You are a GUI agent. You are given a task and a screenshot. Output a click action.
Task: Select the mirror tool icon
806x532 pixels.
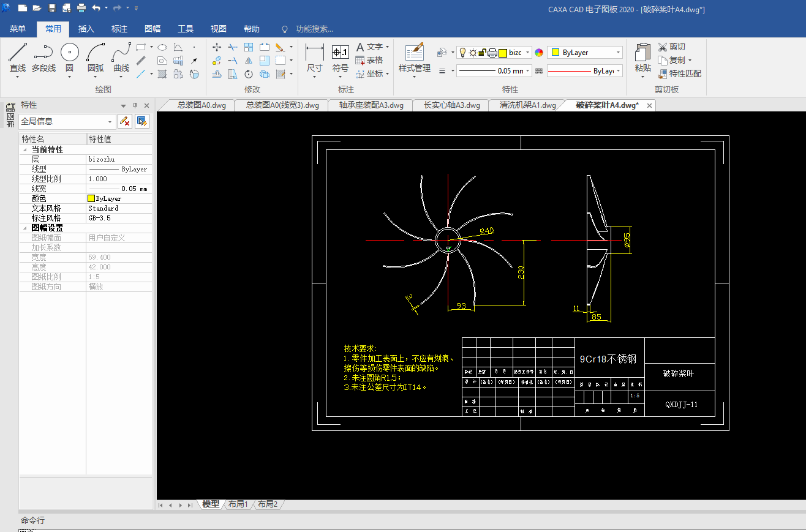[249, 61]
